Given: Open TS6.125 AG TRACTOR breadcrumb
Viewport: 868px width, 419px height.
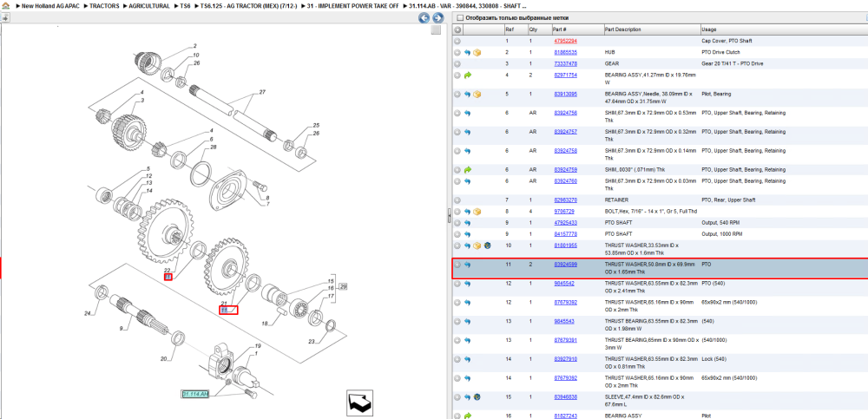Looking at the screenshot, I should point(248,5).
